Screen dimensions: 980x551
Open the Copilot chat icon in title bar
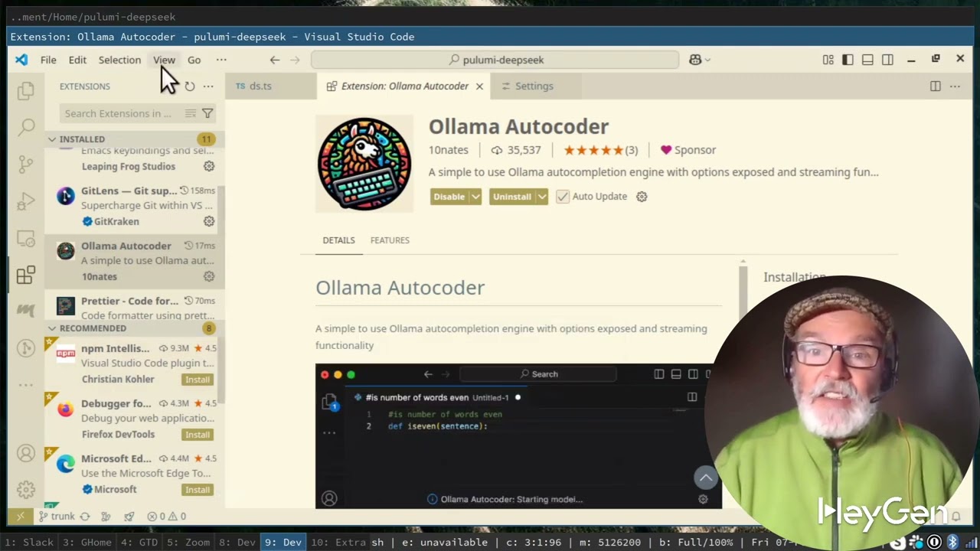(x=695, y=60)
